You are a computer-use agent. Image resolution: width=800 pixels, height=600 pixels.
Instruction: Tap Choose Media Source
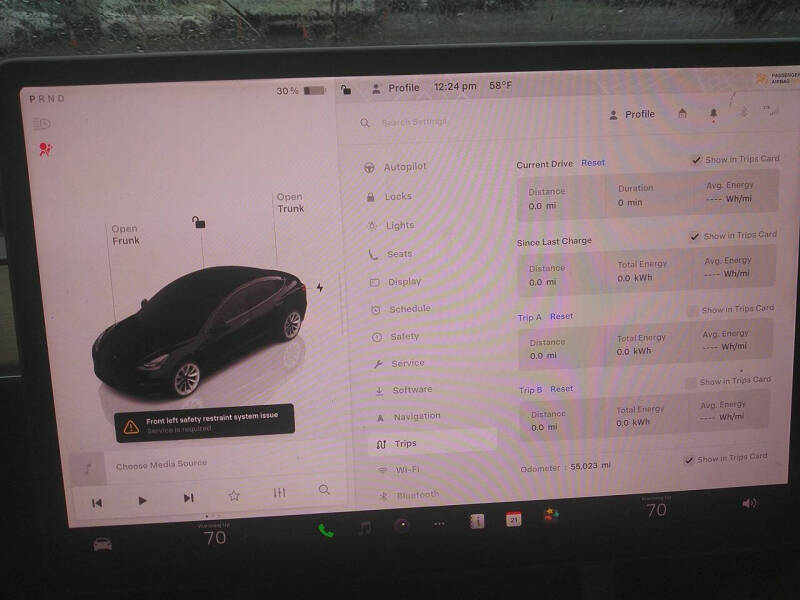pyautogui.click(x=161, y=465)
